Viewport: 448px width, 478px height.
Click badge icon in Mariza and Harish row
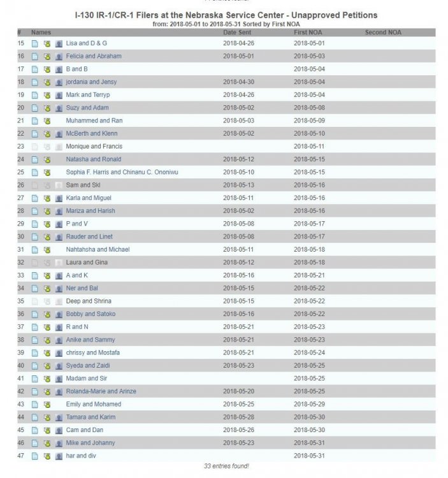click(x=47, y=211)
